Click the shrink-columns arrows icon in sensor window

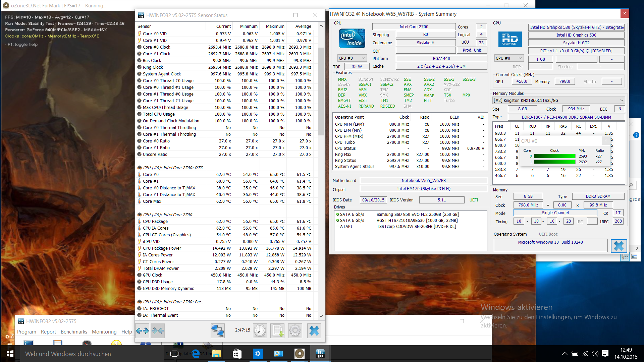coord(158,331)
